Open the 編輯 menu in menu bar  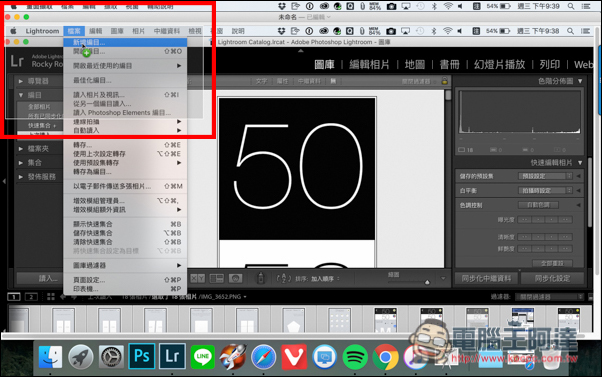click(96, 31)
